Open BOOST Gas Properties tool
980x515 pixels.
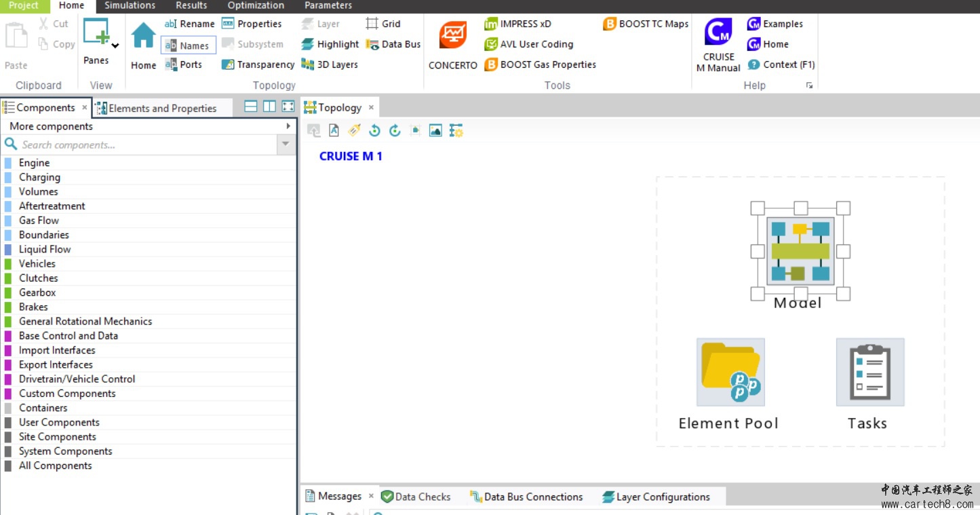540,64
